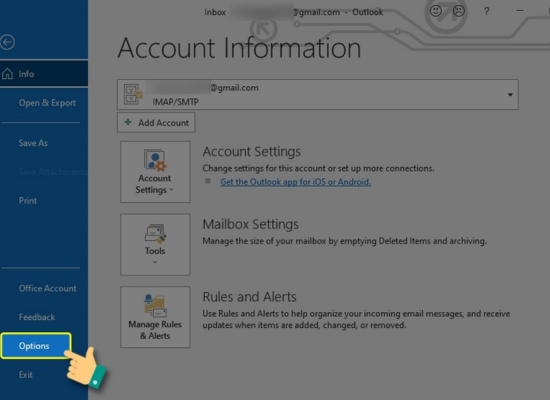550x400 pixels.
Task: Open the Feedback page
Action: coord(37,317)
